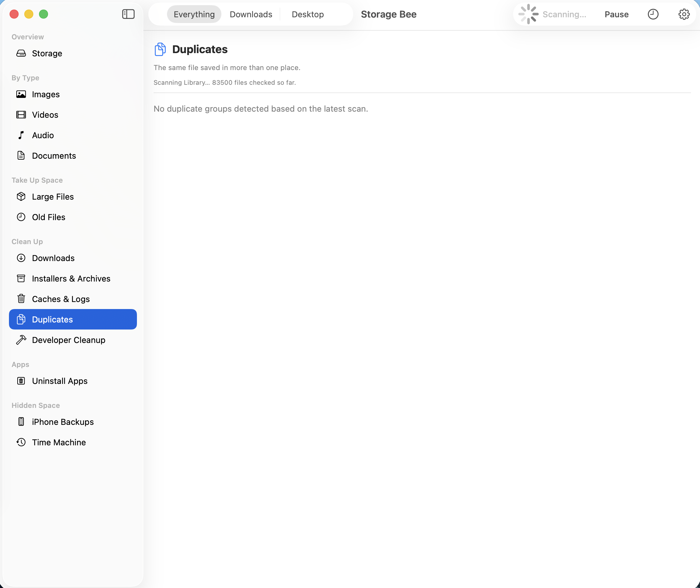
Task: Click the Time Machine icon
Action: pos(21,442)
